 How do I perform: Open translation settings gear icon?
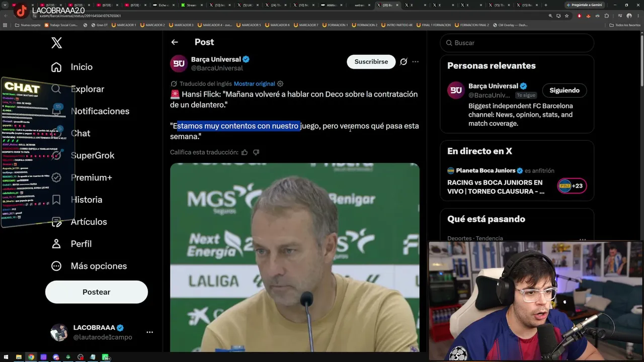(x=280, y=83)
